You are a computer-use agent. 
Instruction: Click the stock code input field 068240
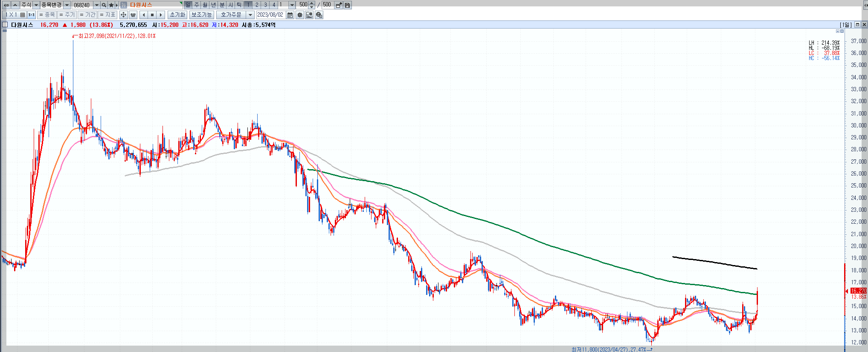pyautogui.click(x=83, y=5)
